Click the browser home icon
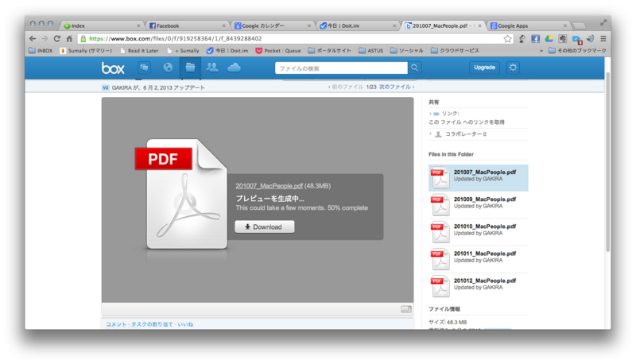This screenshot has height=364, width=636. (x=69, y=38)
